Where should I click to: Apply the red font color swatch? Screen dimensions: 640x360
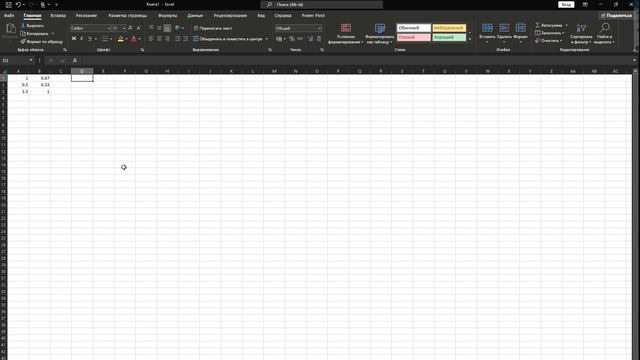pyautogui.click(x=133, y=39)
